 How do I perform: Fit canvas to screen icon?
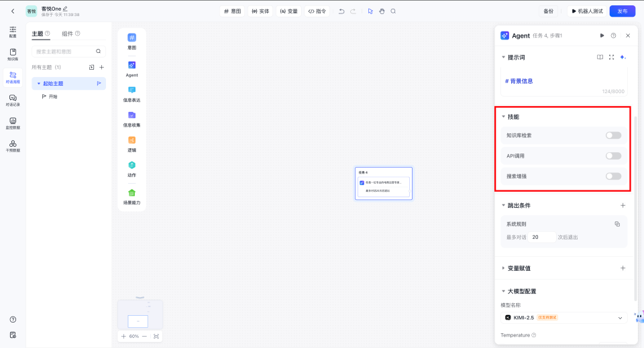coord(156,336)
